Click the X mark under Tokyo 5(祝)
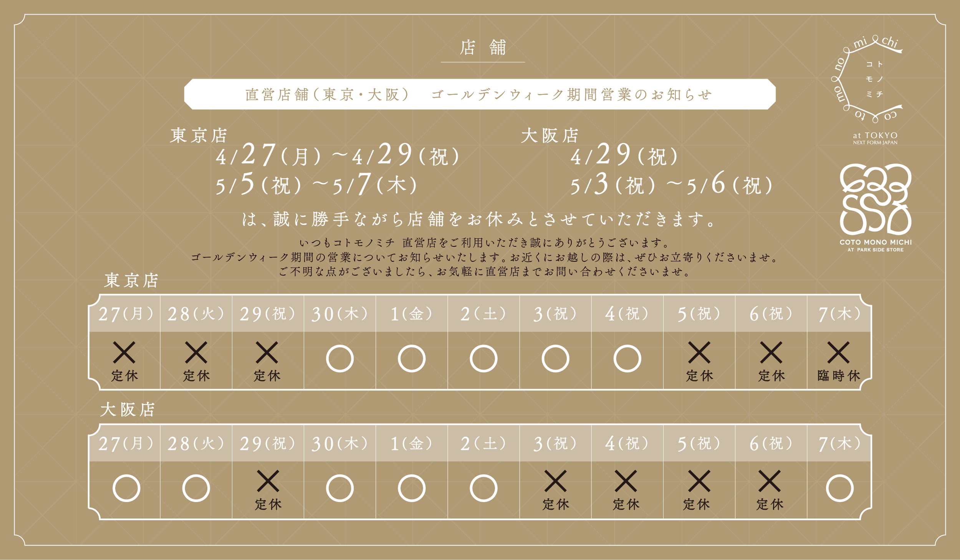 click(699, 352)
